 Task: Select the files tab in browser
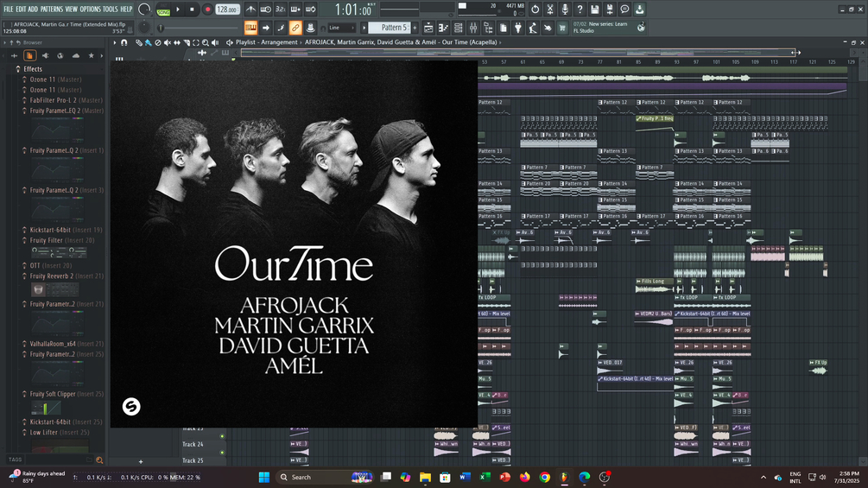30,55
